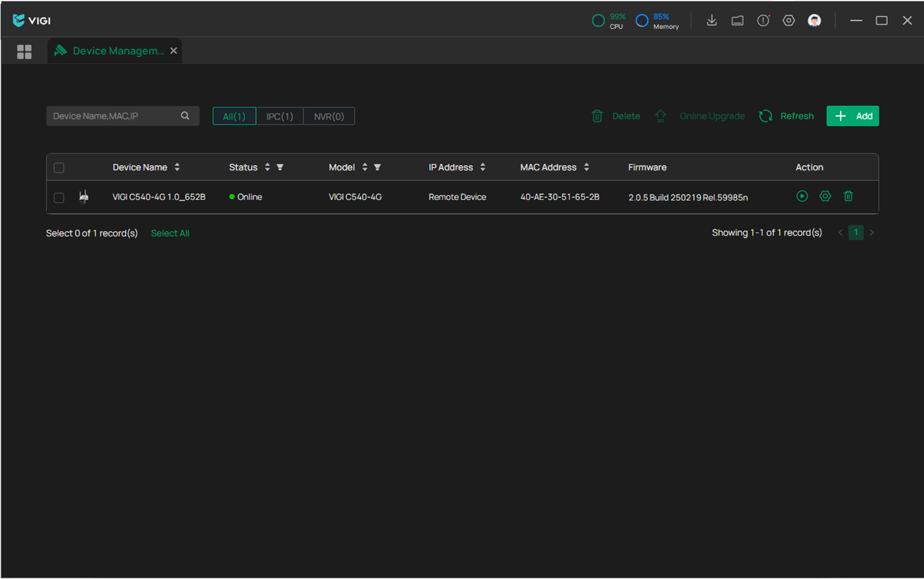This screenshot has width=924, height=579.
Task: Sort by Model column arrows
Action: (x=364, y=167)
